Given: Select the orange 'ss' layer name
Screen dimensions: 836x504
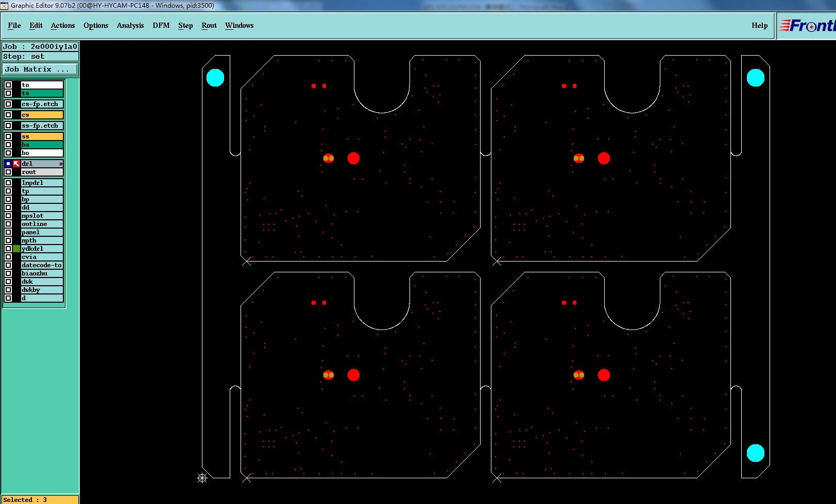Looking at the screenshot, I should pos(42,136).
